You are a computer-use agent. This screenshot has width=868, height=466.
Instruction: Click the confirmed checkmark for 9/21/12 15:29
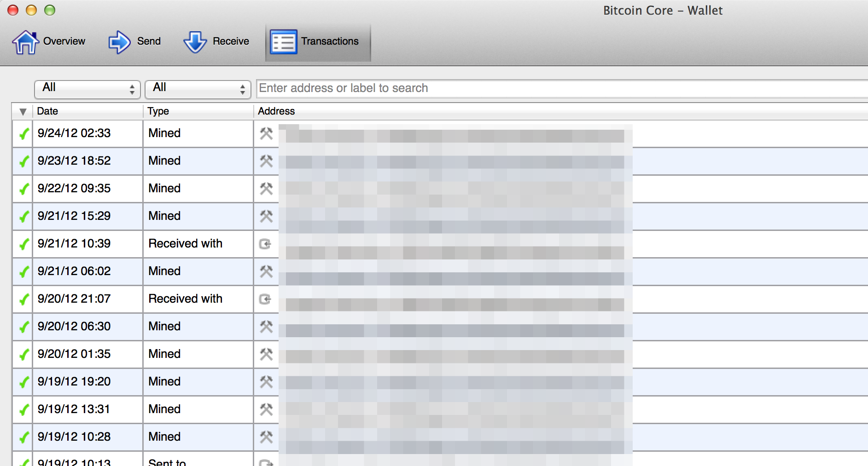coord(23,216)
